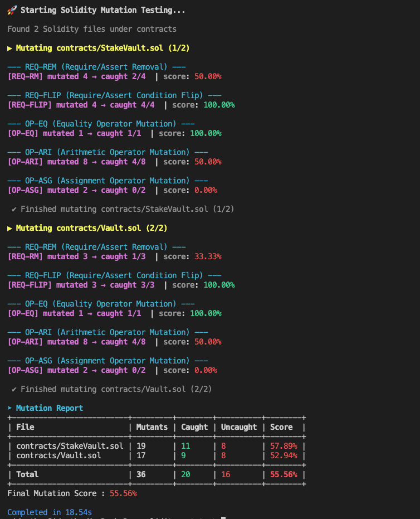
Task: Click "Final Mutation Score : 55.56%" line
Action: pos(72,493)
